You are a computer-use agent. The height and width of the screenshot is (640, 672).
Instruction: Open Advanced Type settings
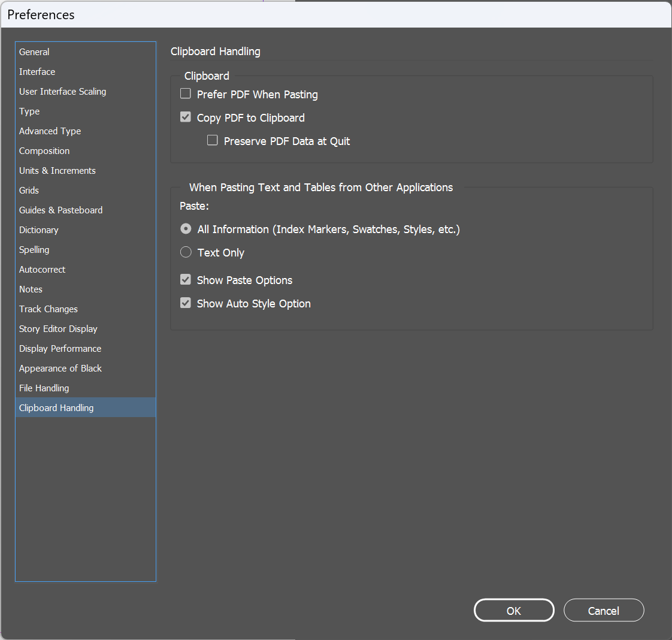pos(50,131)
